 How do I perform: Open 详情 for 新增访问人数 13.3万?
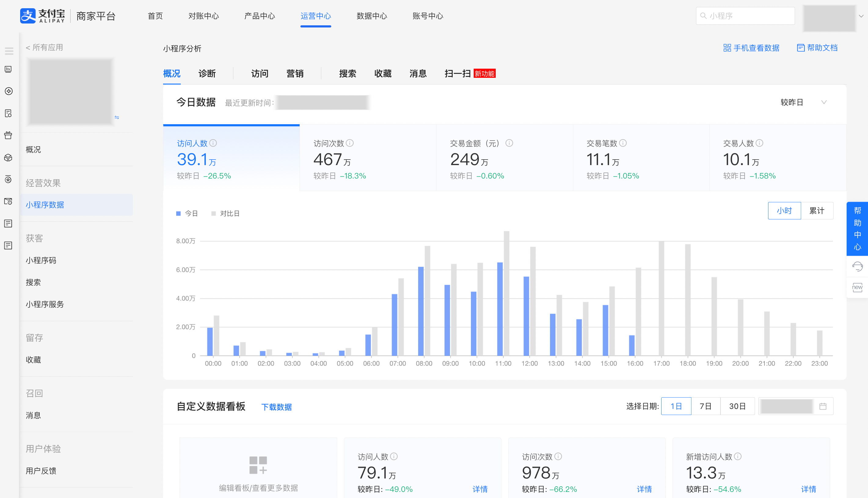pos(808,489)
